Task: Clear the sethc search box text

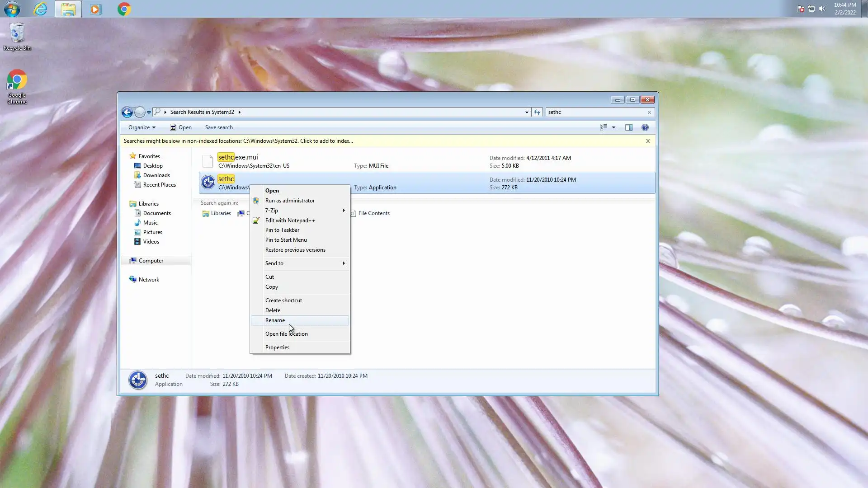Action: (x=649, y=112)
